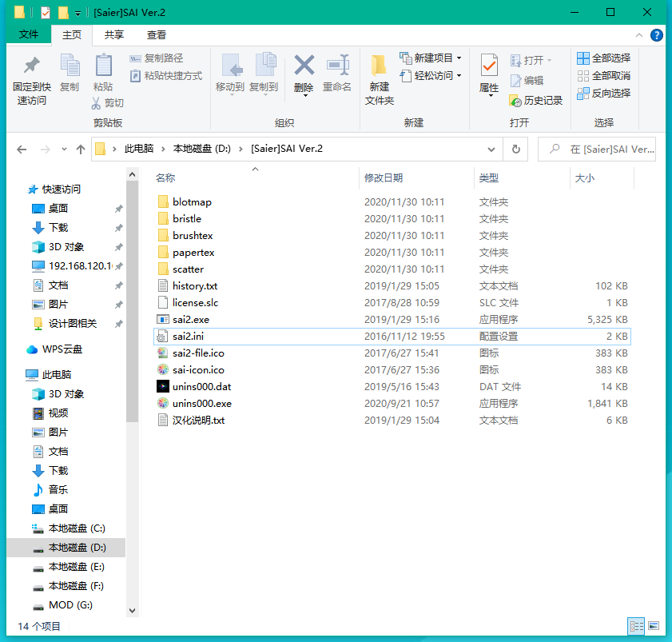Select the sai2-file.ico icon file
Screen dimensions: 672x642
[198, 353]
